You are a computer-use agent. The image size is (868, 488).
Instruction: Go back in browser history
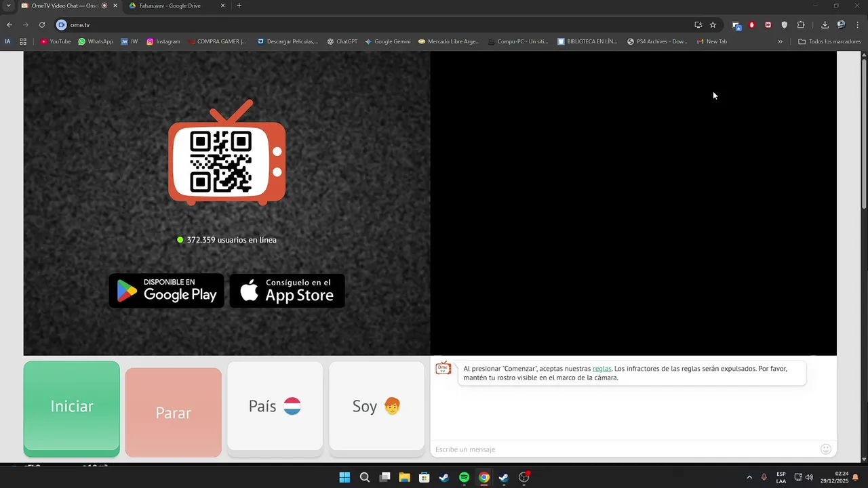[9, 25]
